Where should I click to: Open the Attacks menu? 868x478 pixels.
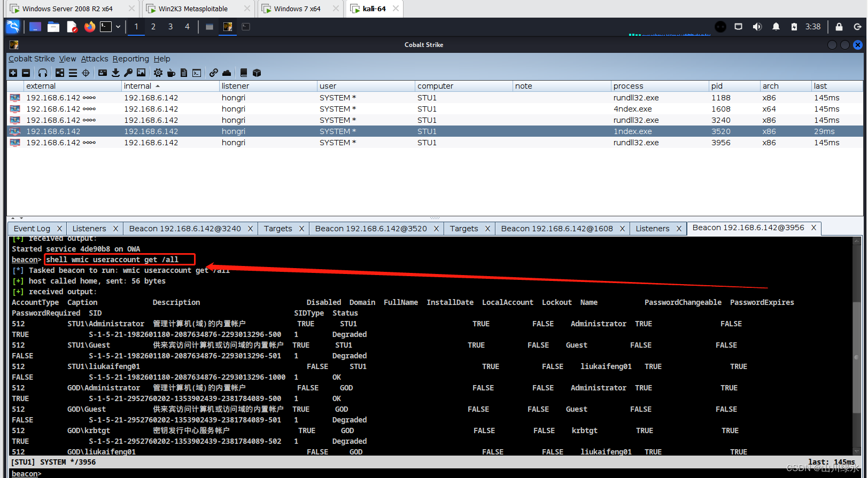[95, 59]
